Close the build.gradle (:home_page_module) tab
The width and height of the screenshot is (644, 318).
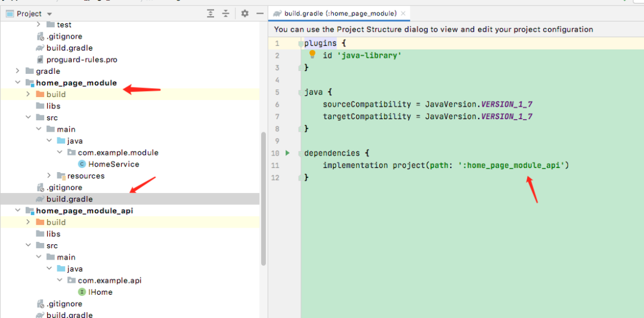[x=403, y=14]
